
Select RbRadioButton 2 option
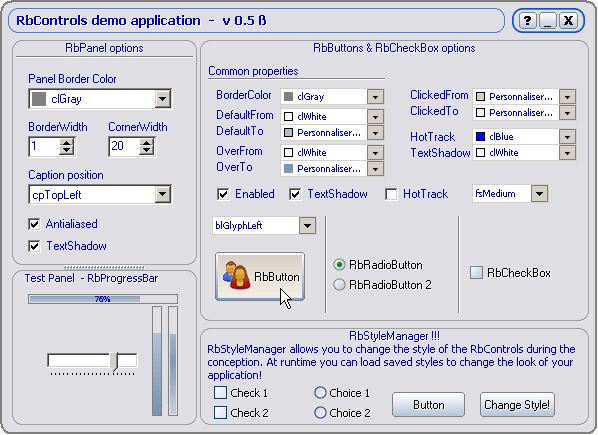coord(339,284)
